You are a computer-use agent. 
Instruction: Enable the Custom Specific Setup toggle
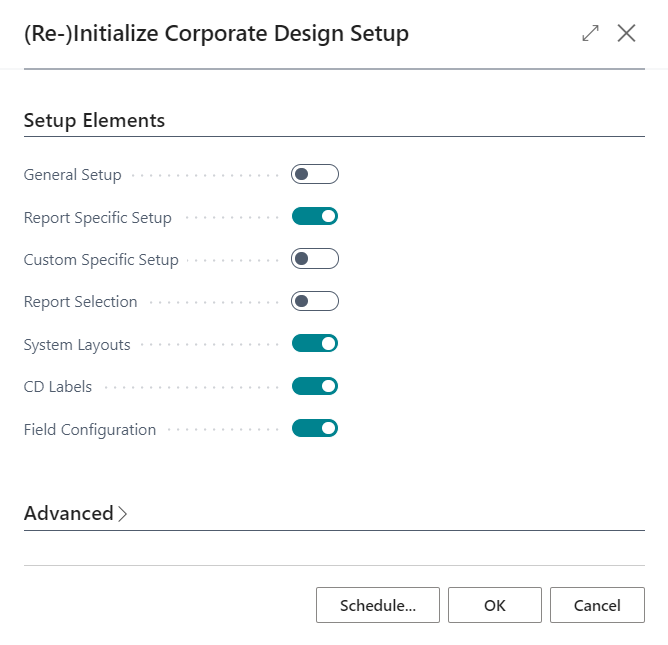[x=315, y=259]
